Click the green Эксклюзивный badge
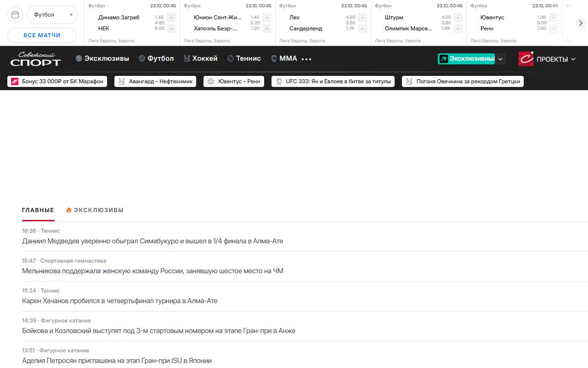This screenshot has height=368, width=588. pos(466,59)
